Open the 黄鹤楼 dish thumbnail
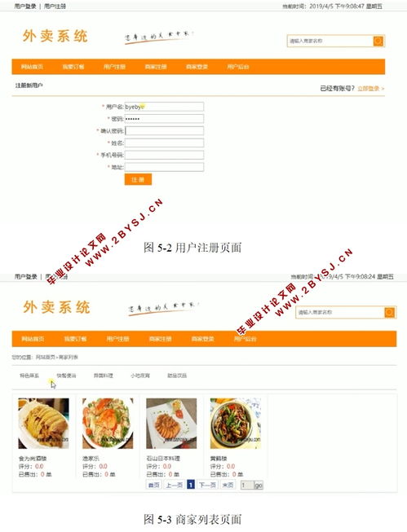Screen dimensions: 407x532 point(236,424)
